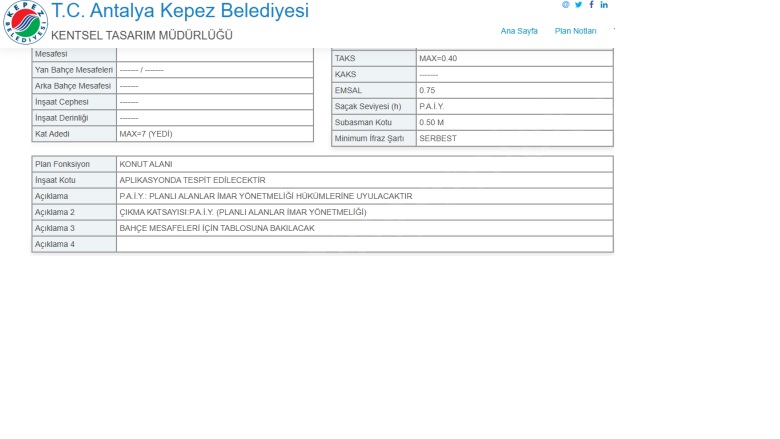Screen dimensions: 780x439
Task: Click the Subasman Kotu value 0.50 M
Action: tap(432, 123)
